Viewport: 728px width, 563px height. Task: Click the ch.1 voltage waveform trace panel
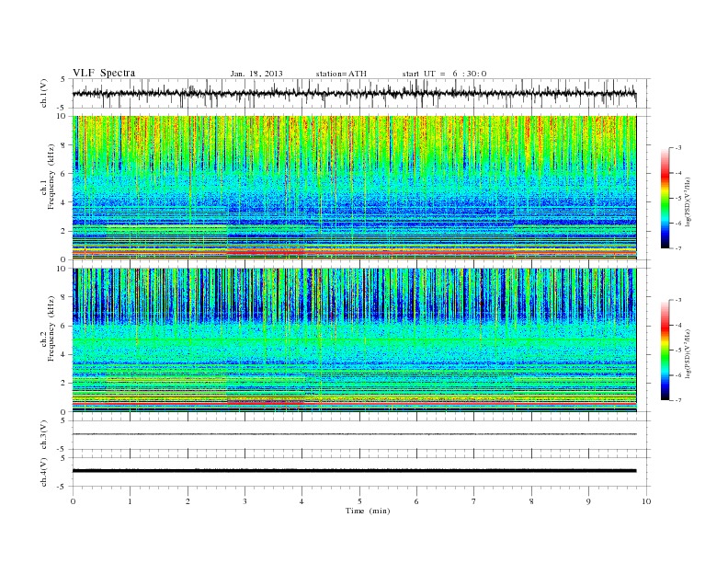(x=361, y=93)
